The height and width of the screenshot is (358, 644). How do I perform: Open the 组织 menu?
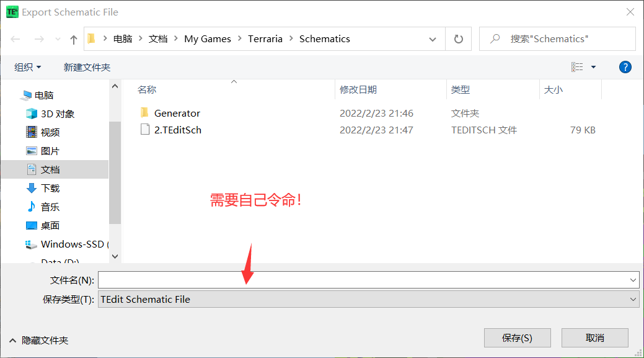[x=28, y=67]
